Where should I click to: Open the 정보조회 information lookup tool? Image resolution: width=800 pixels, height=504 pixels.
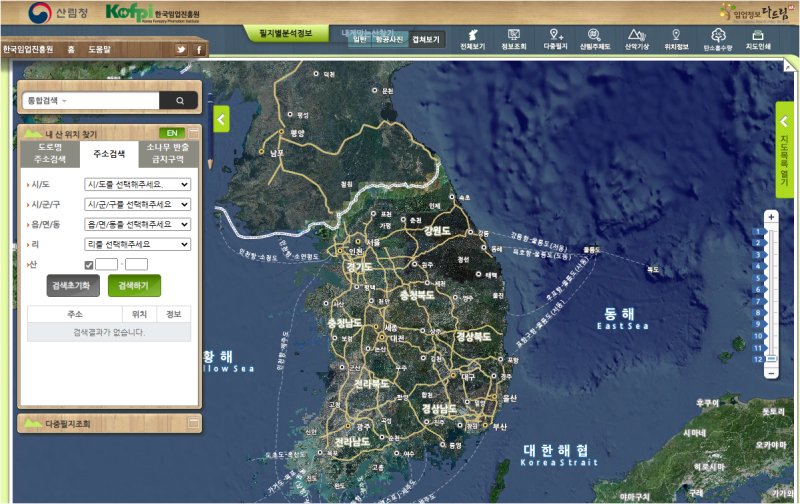pos(513,39)
